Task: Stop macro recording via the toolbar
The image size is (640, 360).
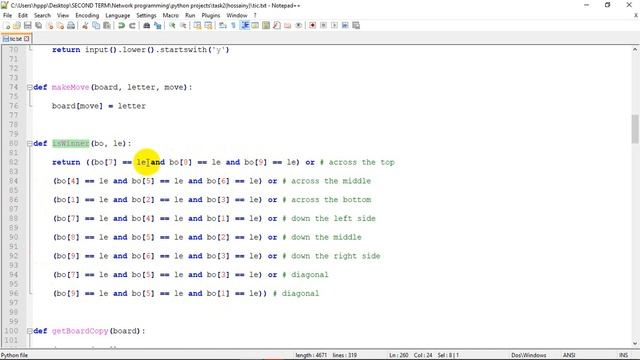Action: 323,25
